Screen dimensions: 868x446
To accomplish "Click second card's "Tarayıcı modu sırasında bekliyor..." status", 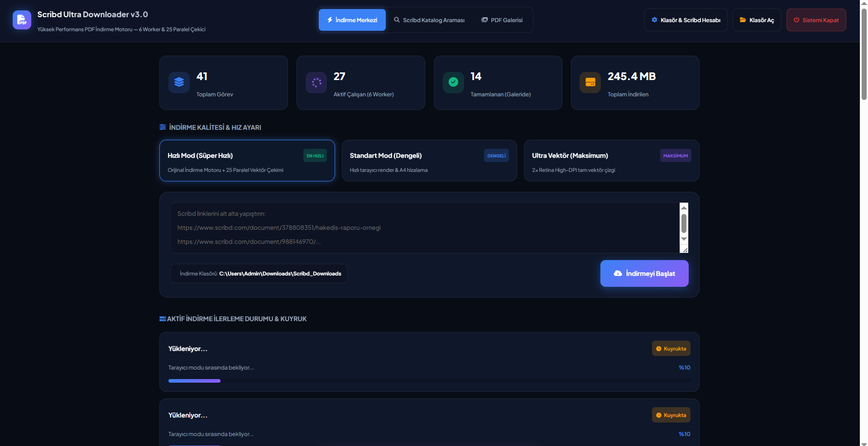I will pos(211,434).
